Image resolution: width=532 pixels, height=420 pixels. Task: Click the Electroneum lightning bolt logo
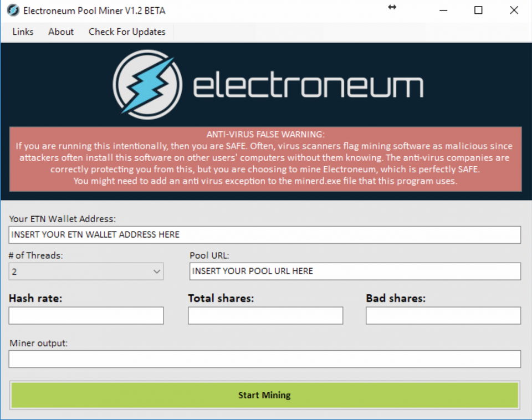pos(147,84)
